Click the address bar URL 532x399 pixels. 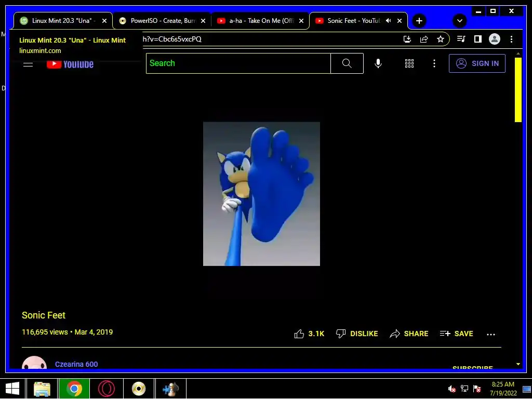click(x=172, y=39)
